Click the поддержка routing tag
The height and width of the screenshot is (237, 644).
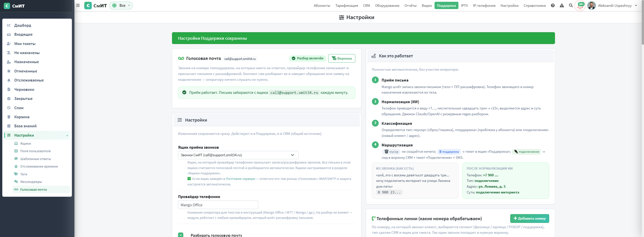449,152
